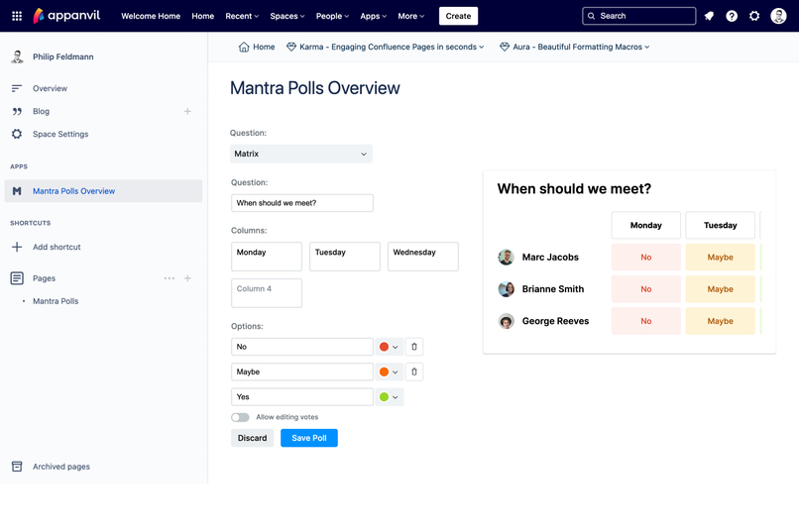Screen dimensions: 799x532
Task: Open Blog in the sidebar
Action: click(41, 112)
